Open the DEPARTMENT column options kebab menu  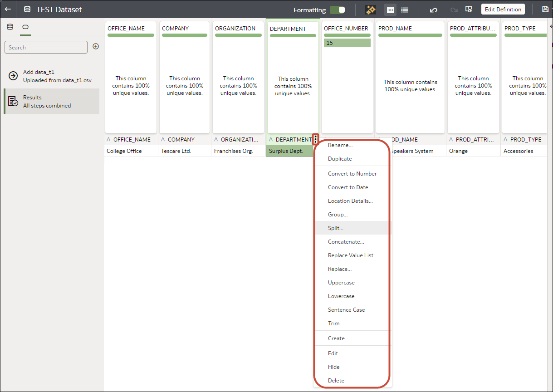[x=315, y=139]
